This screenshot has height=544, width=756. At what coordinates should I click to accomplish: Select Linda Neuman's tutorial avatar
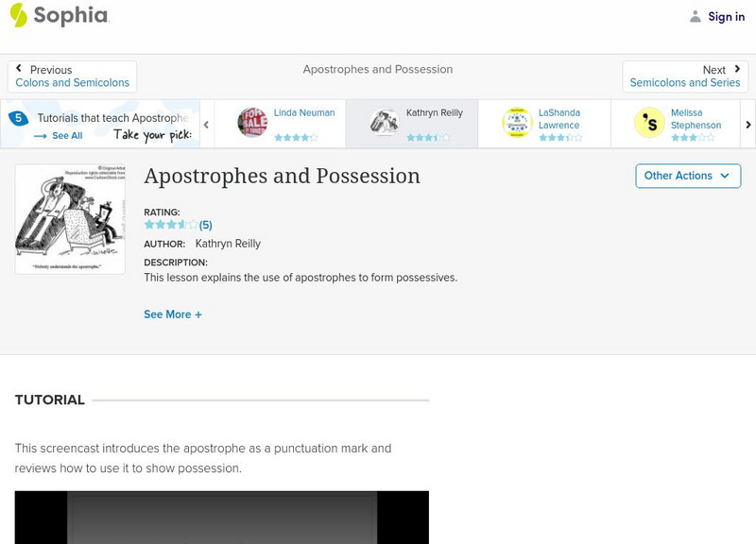(252, 123)
